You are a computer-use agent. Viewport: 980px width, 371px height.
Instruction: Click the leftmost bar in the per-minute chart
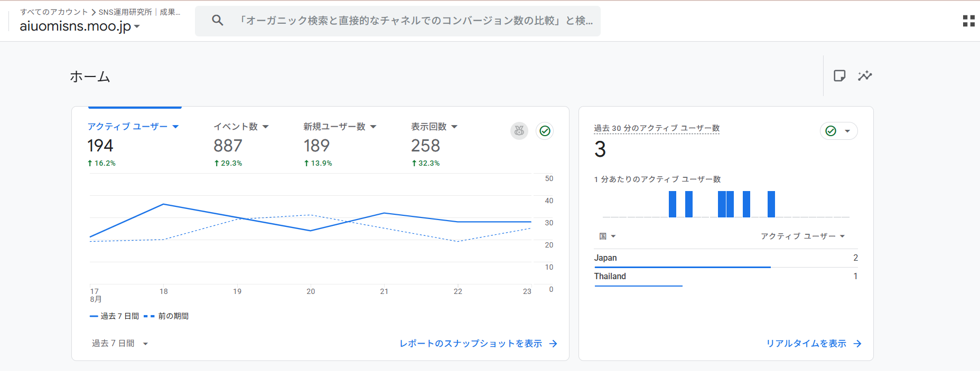click(x=673, y=204)
